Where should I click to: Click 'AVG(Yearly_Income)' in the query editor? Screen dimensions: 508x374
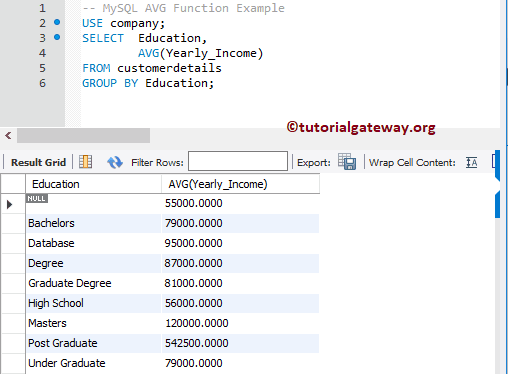[201, 53]
